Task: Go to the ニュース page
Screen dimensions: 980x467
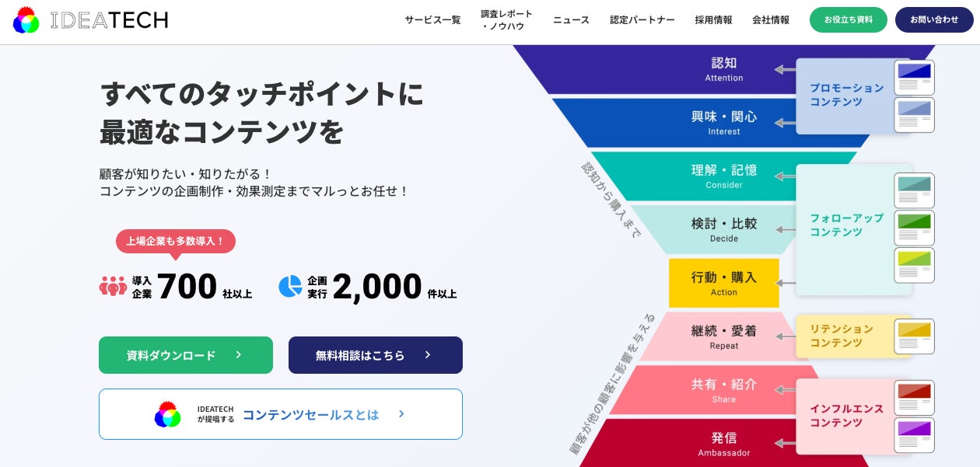Action: (x=571, y=20)
